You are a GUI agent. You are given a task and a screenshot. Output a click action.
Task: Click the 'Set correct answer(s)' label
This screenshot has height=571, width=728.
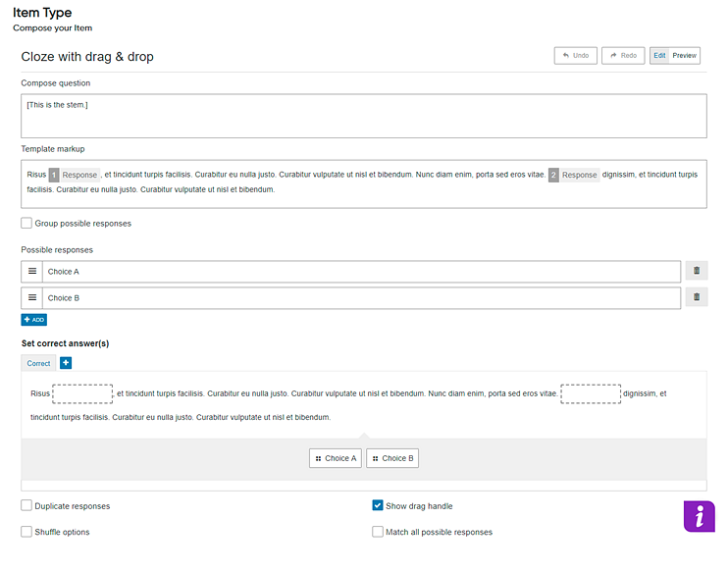click(x=65, y=343)
